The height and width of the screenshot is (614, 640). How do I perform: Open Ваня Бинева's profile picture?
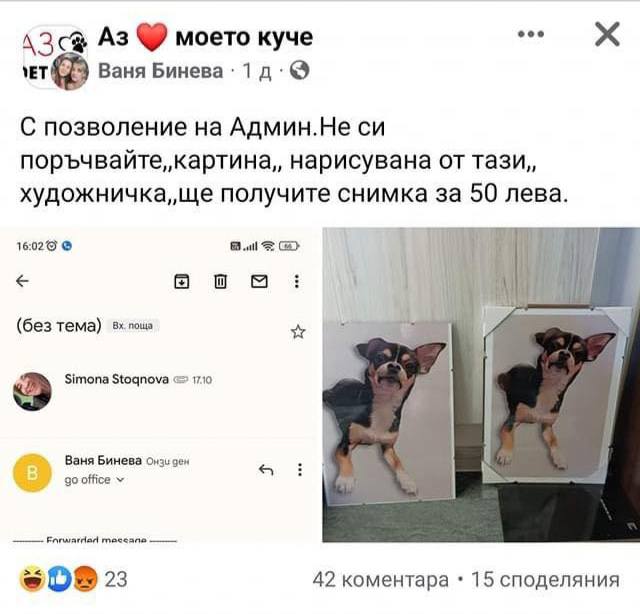pos(70,71)
